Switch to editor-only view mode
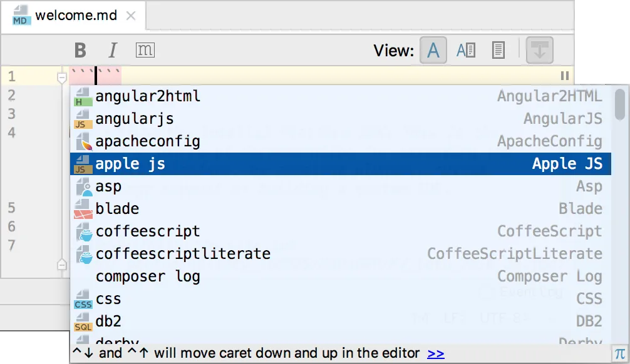630x364 pixels. point(433,51)
